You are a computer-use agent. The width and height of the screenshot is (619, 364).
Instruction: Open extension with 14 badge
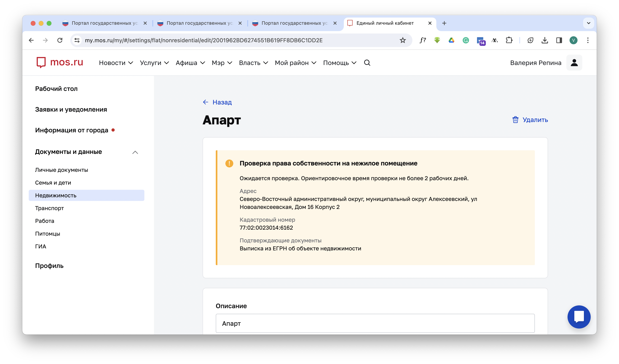coord(481,41)
